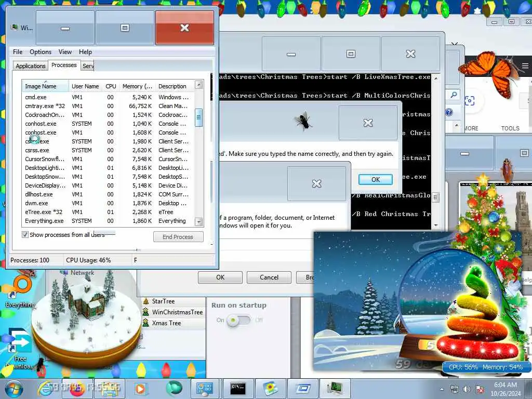Click the Network desktop icon label
Screen dimensions: 532x399
click(x=82, y=272)
